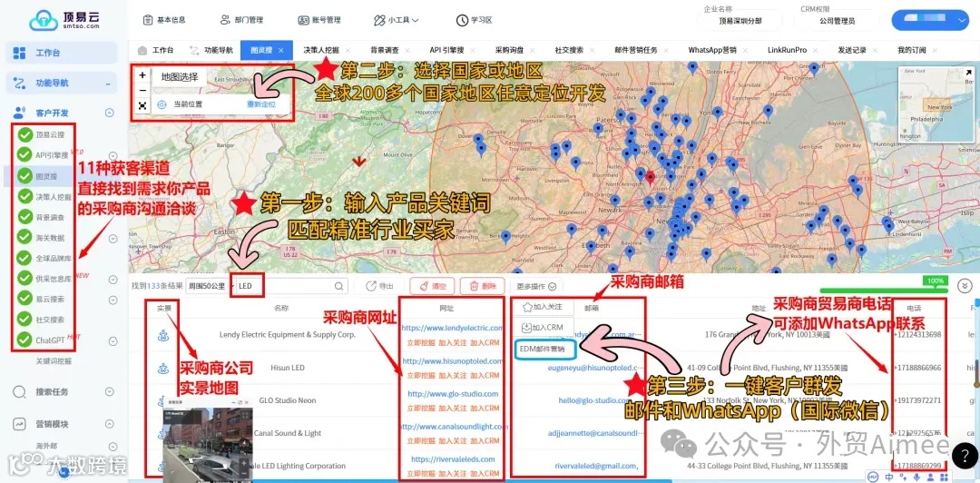980x483 pixels.
Task: Click the magnifier icon in the keyword search box
Action: tap(338, 287)
